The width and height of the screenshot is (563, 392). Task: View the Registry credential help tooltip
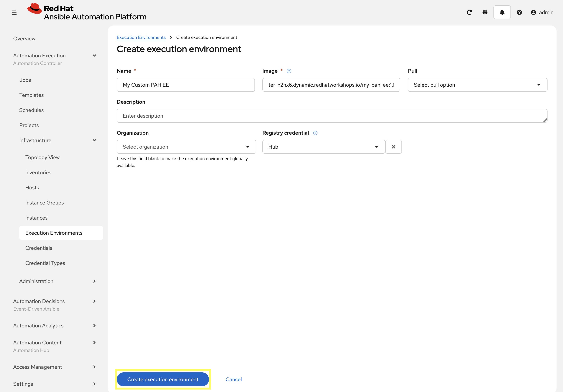(x=315, y=133)
